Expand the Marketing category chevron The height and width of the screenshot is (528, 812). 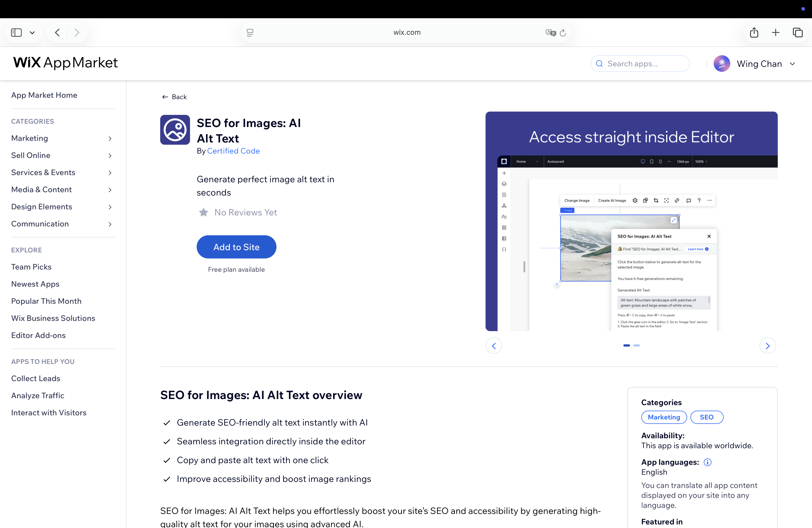pos(110,138)
